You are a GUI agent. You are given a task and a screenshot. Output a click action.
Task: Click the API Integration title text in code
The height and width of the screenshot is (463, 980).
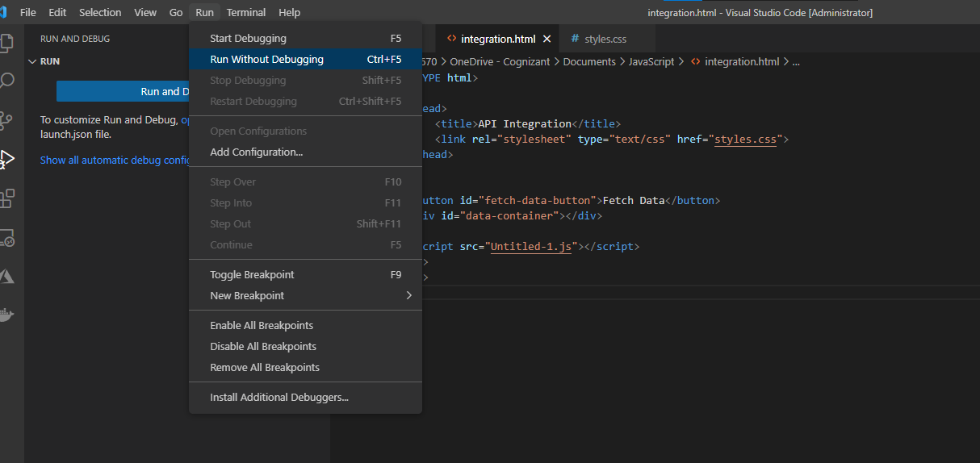click(x=524, y=124)
